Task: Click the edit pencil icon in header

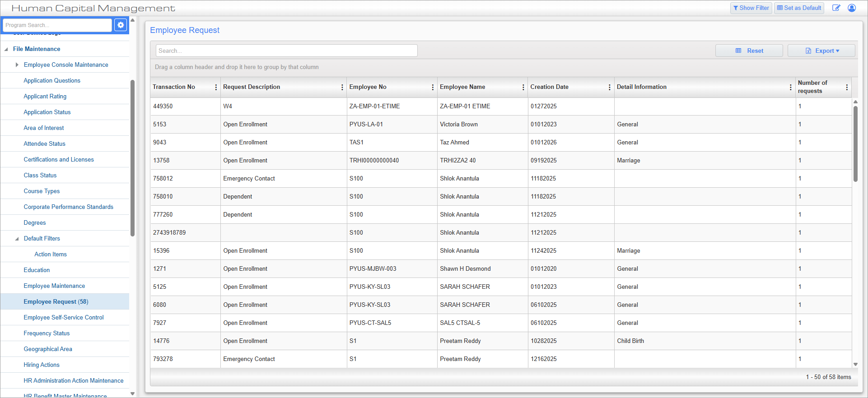Action: pyautogui.click(x=836, y=8)
